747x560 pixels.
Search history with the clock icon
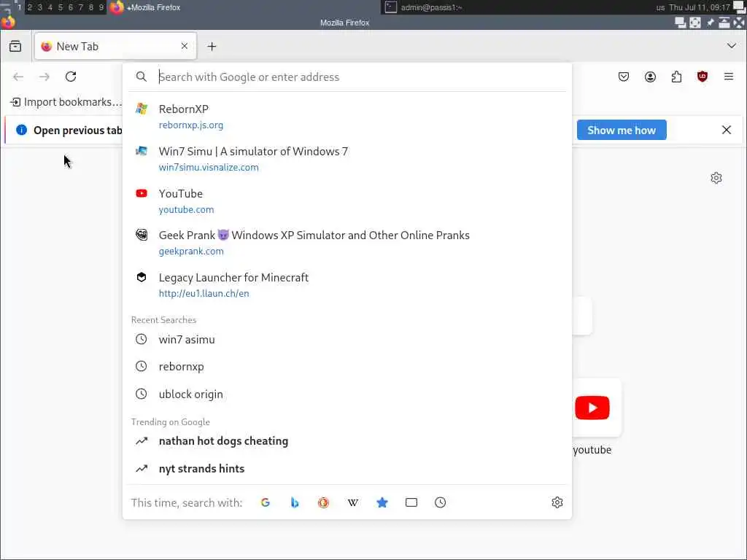tap(440, 503)
